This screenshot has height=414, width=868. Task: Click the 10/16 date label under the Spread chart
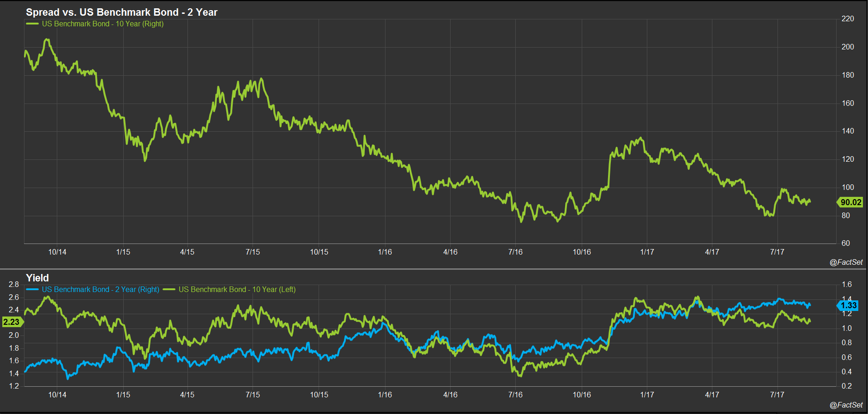(582, 252)
